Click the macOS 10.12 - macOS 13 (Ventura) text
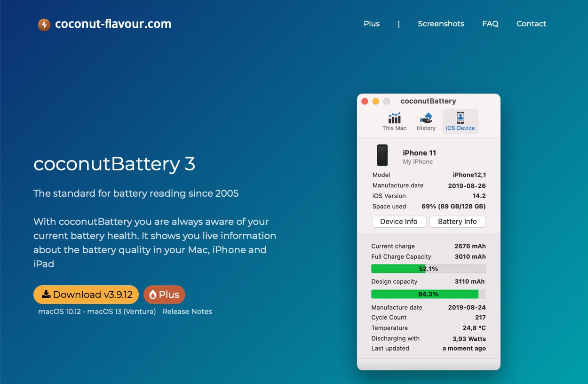588x384 pixels. 97,312
